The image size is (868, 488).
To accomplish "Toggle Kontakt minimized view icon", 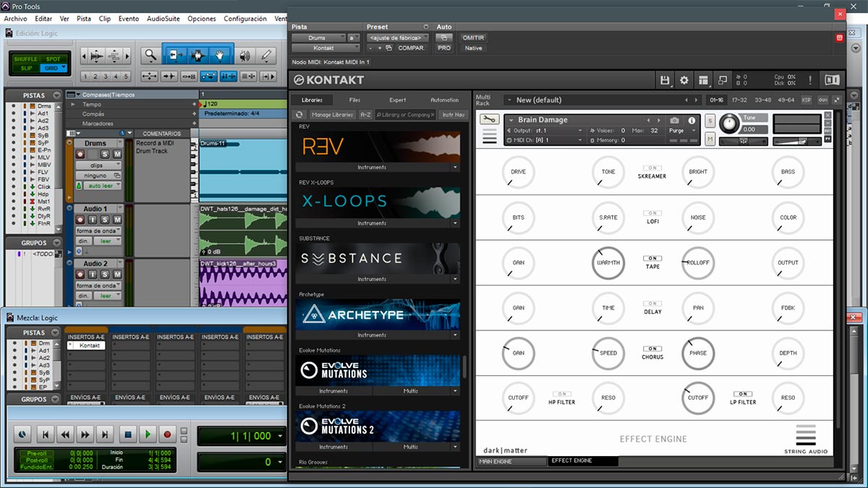I will point(723,80).
